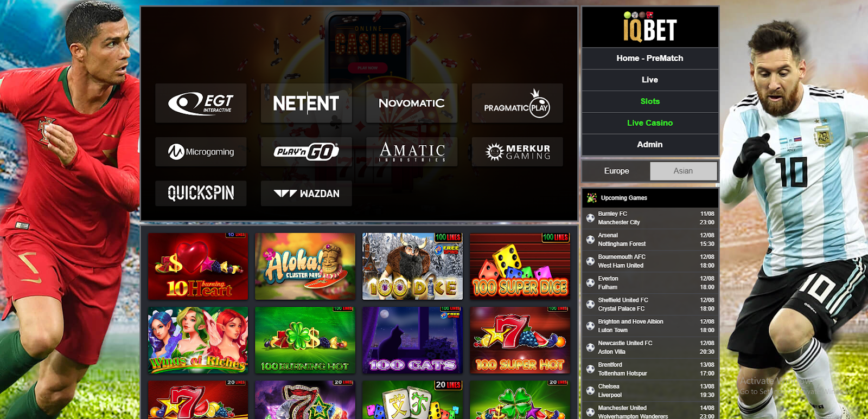Open the Play'n GO provider tile

pos(306,152)
